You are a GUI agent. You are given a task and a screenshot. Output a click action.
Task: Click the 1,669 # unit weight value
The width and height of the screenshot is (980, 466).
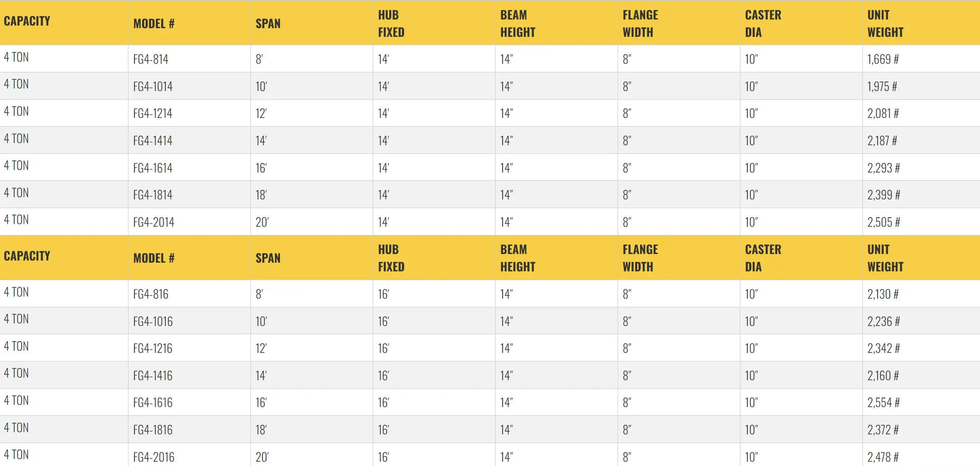pos(883,59)
